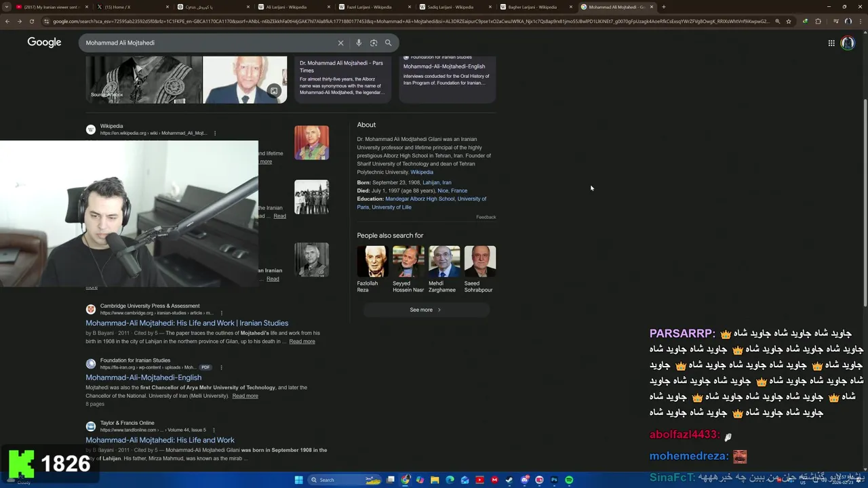Start voice search with microphone icon
868x488 pixels.
359,43
